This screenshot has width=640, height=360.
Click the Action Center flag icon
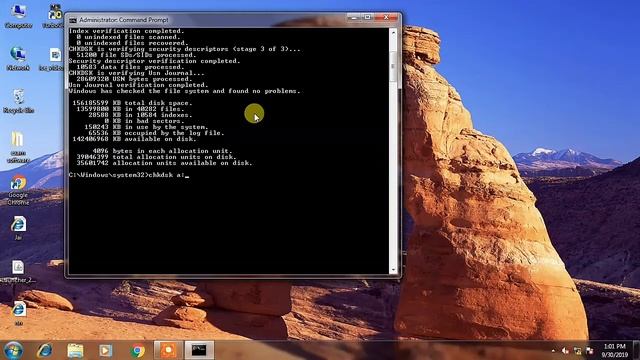pyautogui.click(x=589, y=351)
